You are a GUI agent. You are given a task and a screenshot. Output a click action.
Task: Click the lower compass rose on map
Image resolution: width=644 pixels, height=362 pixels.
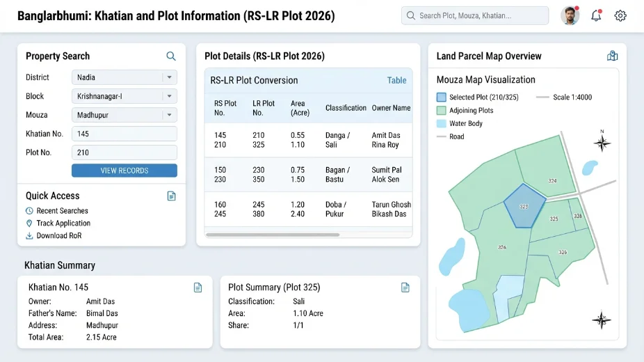(x=602, y=320)
